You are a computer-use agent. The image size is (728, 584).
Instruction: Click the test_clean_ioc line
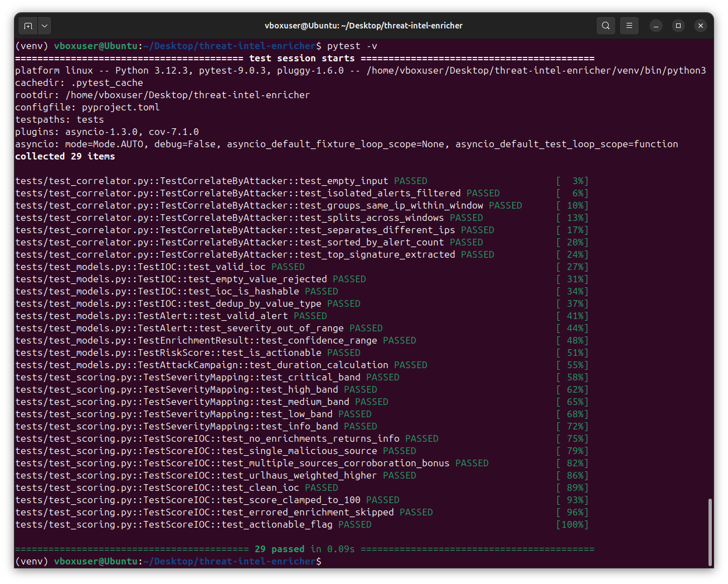302,488
